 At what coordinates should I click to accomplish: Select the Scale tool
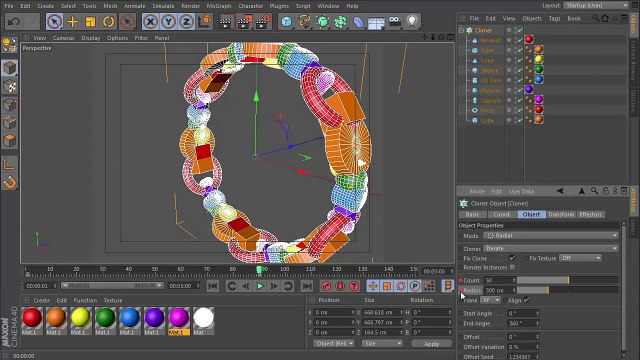[x=90, y=21]
